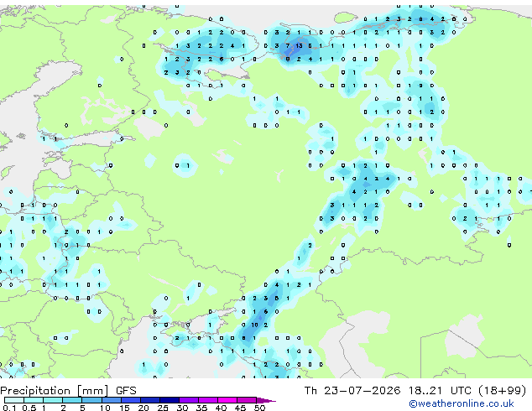Select the 45–50 mm legend color swatch
The height and width of the screenshot is (411, 532).
[x=247, y=400]
